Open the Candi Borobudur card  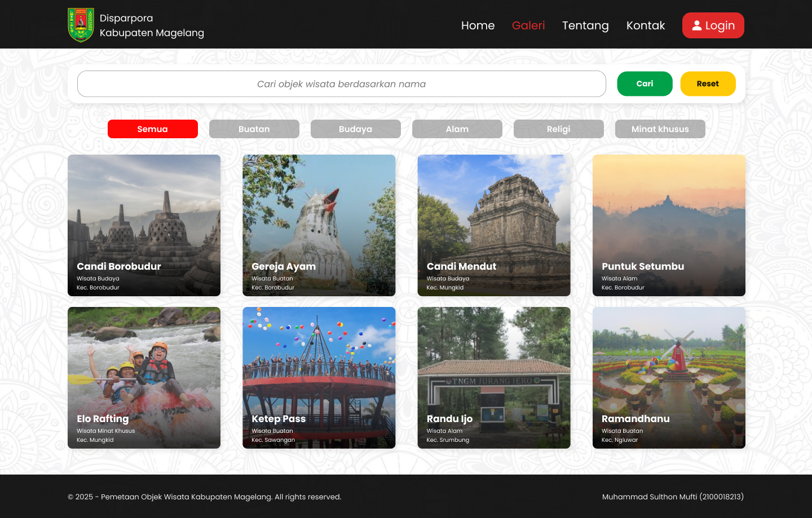point(144,225)
